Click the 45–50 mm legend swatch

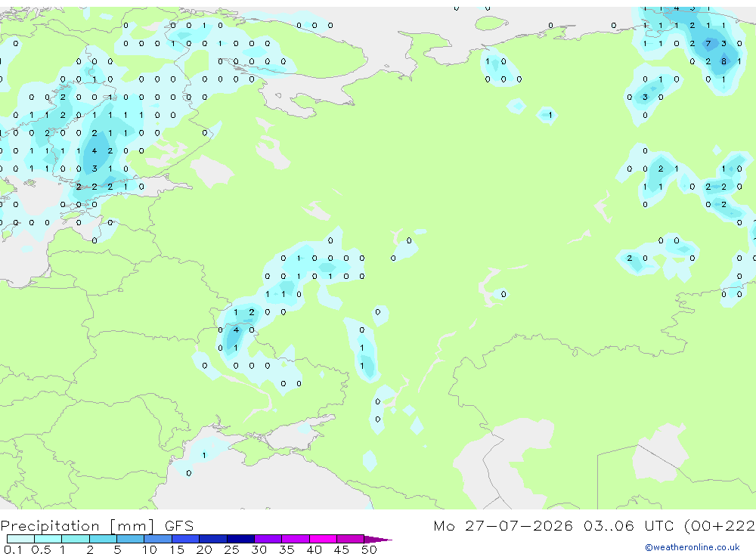point(351,539)
